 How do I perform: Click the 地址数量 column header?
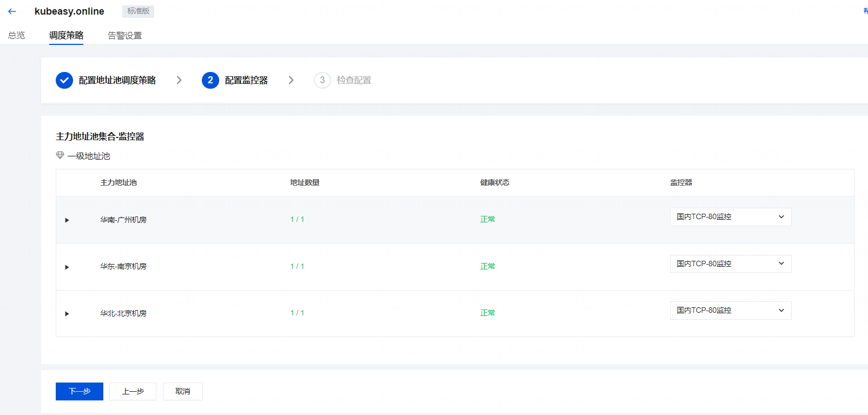305,183
